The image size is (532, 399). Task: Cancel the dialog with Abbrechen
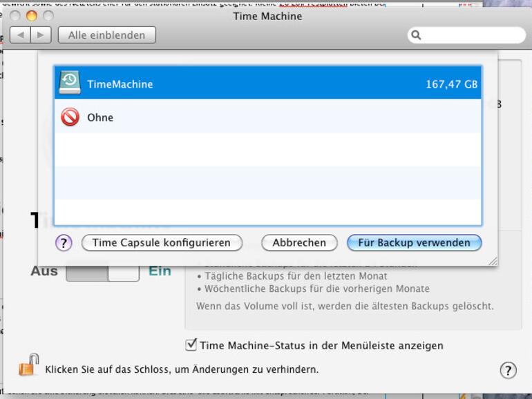299,243
